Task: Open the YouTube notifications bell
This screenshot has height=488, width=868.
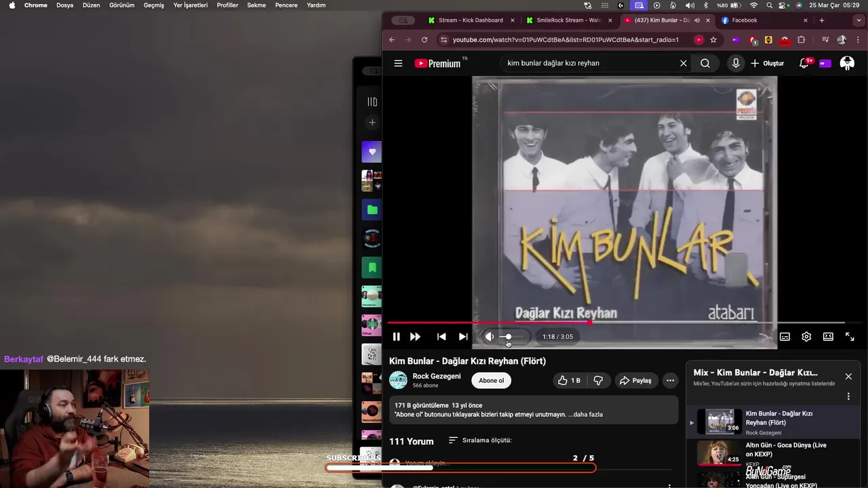Action: (x=804, y=63)
